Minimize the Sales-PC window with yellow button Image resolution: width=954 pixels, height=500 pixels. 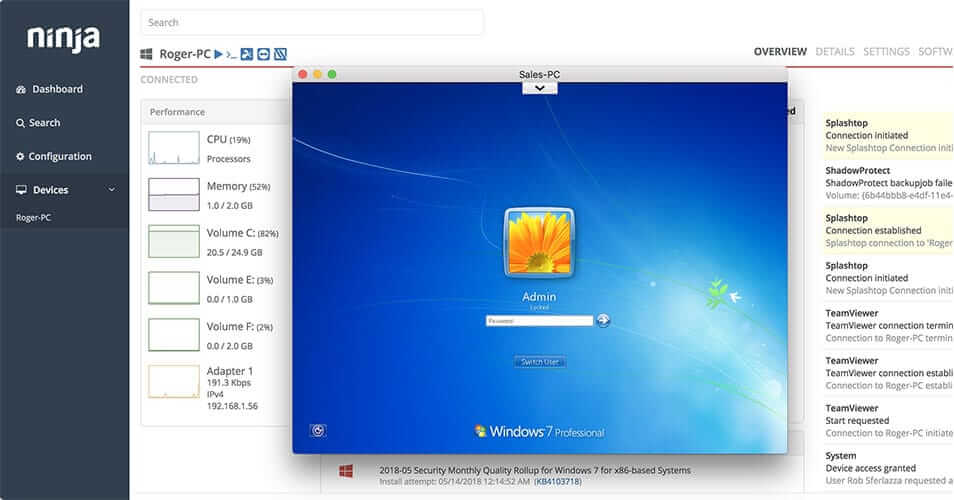317,74
